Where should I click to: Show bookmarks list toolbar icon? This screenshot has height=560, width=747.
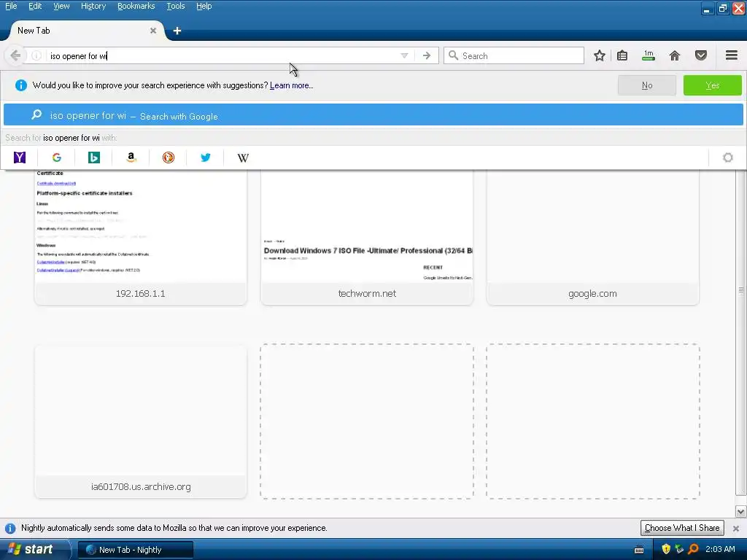622,55
